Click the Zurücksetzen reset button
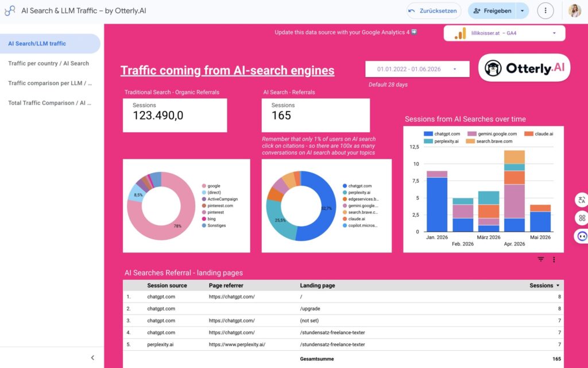 (434, 11)
